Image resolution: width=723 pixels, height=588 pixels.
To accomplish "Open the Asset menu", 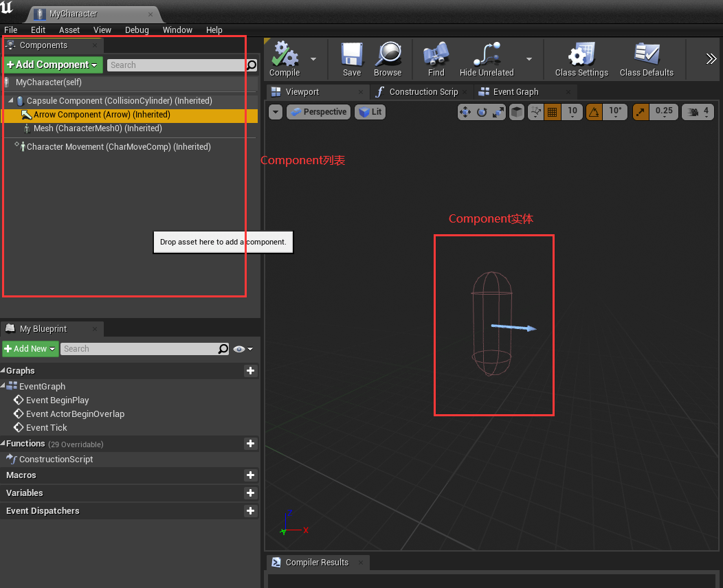I will tap(69, 30).
